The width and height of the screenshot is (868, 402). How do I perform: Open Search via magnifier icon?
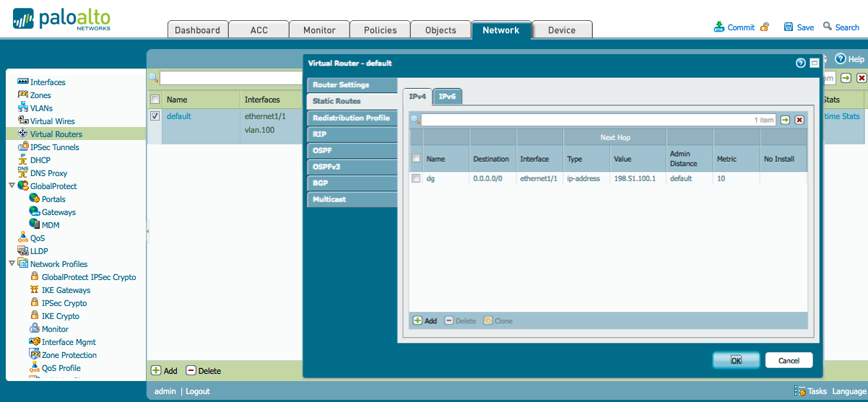tap(828, 27)
